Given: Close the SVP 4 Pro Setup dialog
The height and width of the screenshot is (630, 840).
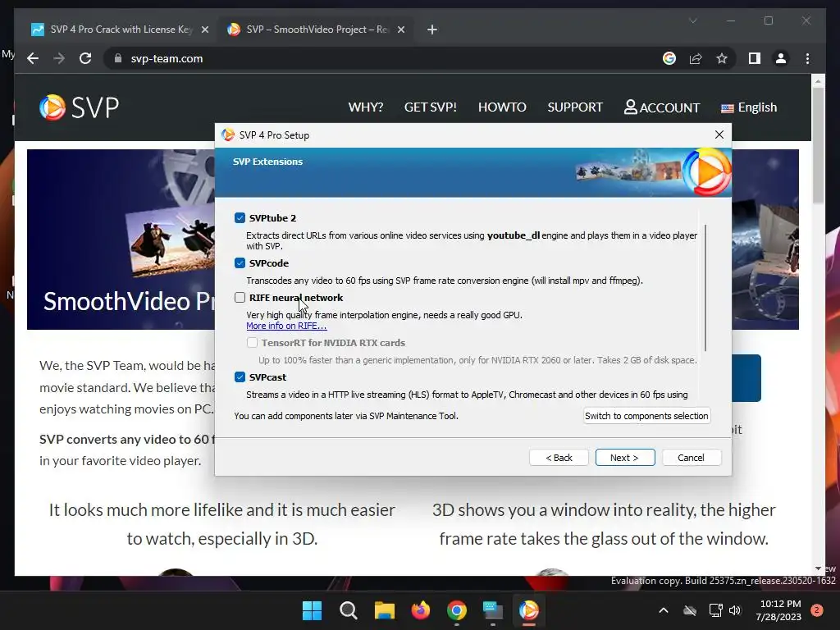Looking at the screenshot, I should point(719,135).
